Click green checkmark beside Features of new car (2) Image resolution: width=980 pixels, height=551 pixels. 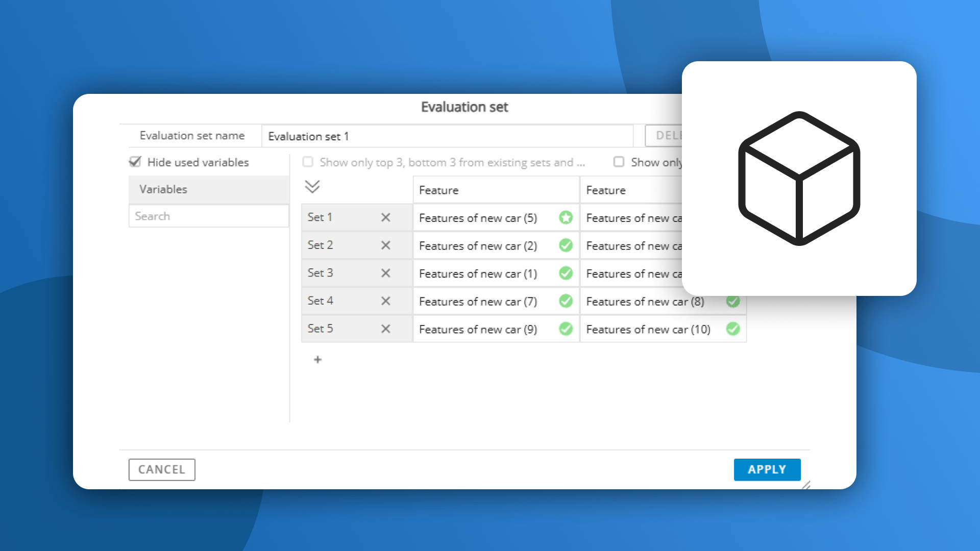(x=566, y=245)
